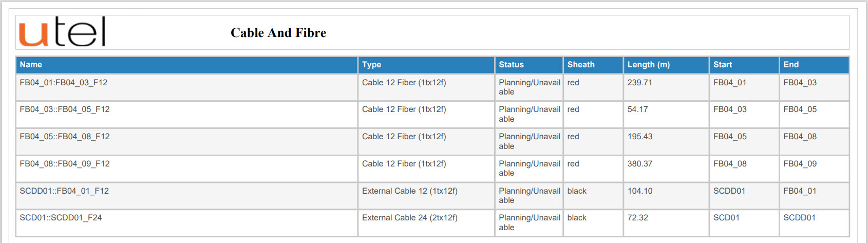Click the 380.37 length cell
This screenshot has width=868, height=243.
pyautogui.click(x=639, y=164)
